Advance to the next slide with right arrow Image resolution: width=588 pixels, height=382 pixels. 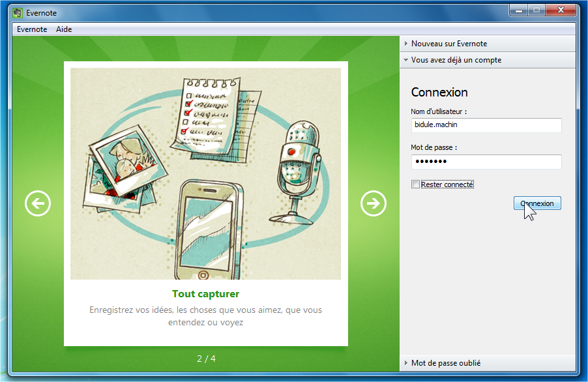pyautogui.click(x=374, y=204)
